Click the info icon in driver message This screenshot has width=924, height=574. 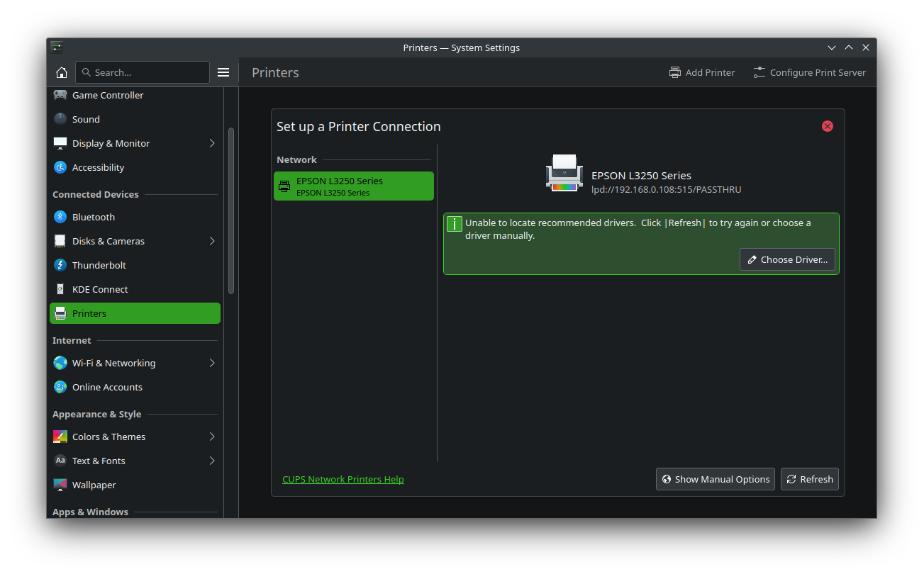[x=455, y=225]
